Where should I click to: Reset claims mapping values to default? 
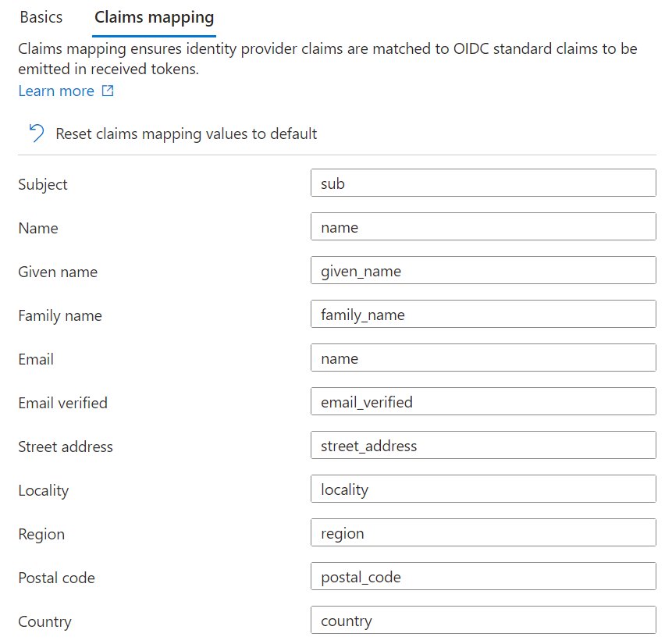[x=186, y=133]
